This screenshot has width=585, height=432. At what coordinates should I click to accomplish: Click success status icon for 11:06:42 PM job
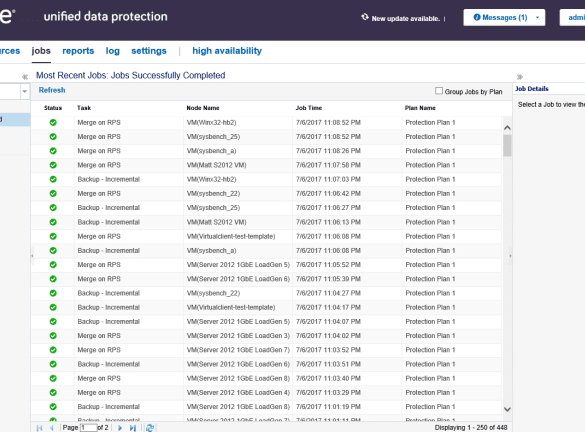53,193
